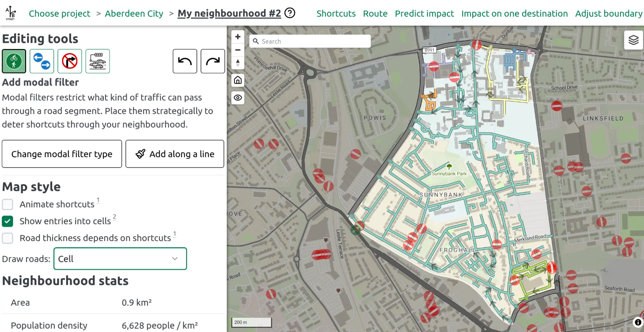Viewport: 644px width, 332px height.
Task: Click the magnifier icon in search box
Action: click(256, 41)
